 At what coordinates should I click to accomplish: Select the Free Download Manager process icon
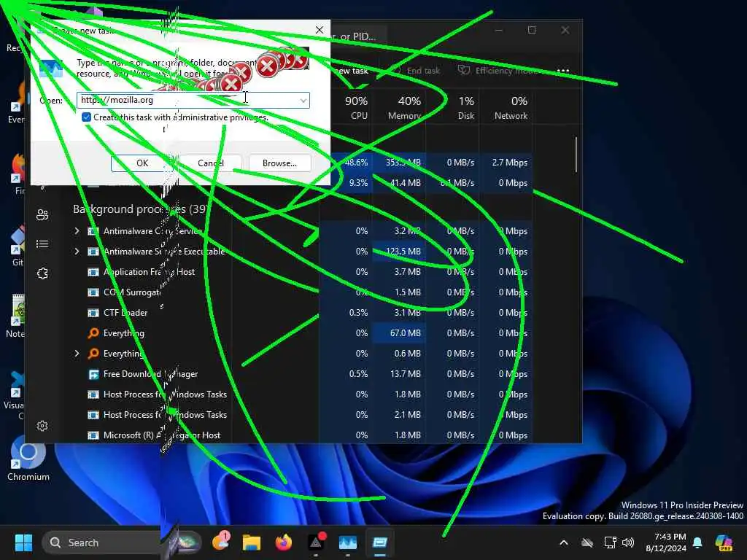pyautogui.click(x=93, y=374)
